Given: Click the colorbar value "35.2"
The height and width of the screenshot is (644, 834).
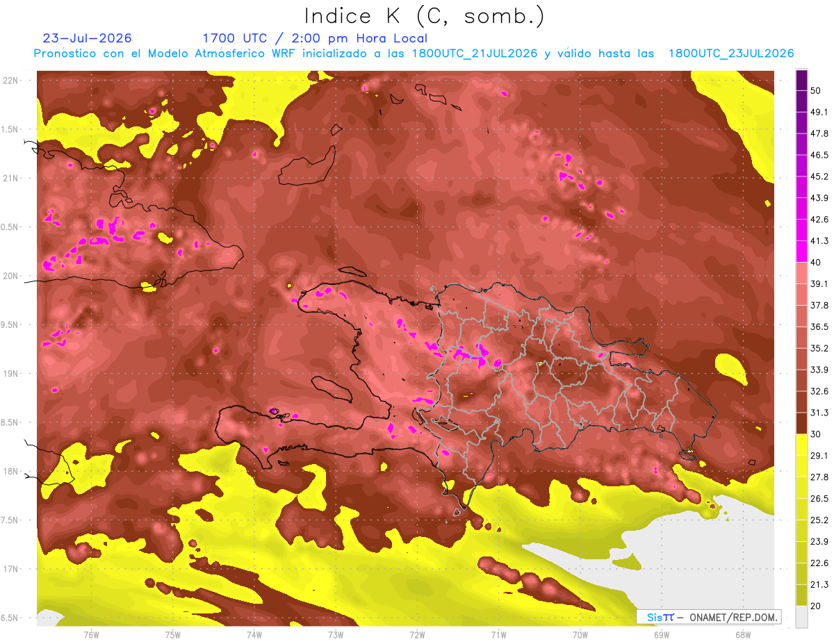Looking at the screenshot, I should click(819, 348).
